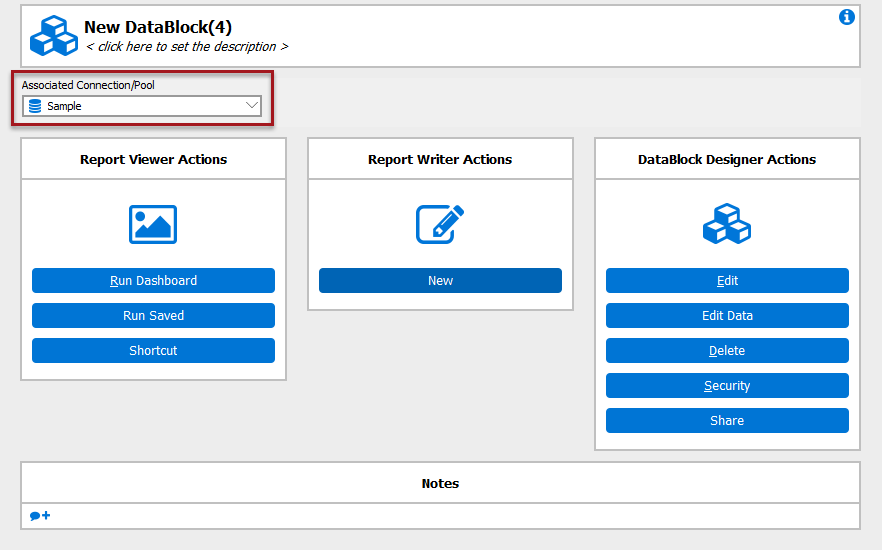Click the Report Writer Actions header
This screenshot has height=550, width=882.
[440, 160]
